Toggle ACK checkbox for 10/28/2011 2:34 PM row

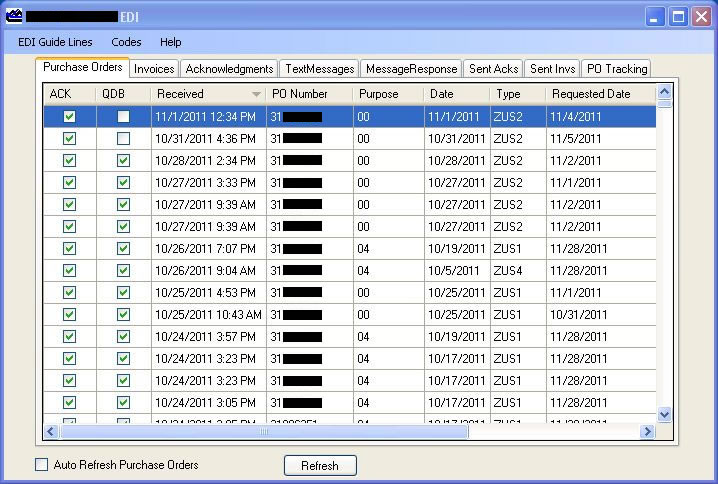click(x=70, y=160)
